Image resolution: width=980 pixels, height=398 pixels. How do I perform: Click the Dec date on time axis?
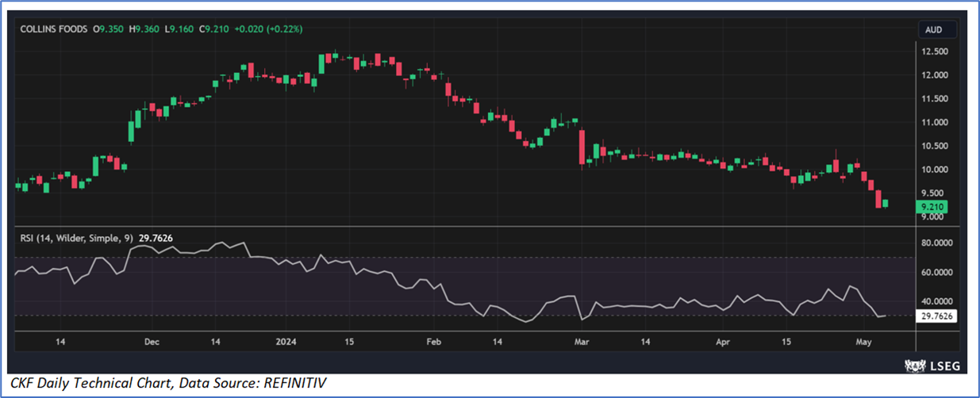[152, 342]
